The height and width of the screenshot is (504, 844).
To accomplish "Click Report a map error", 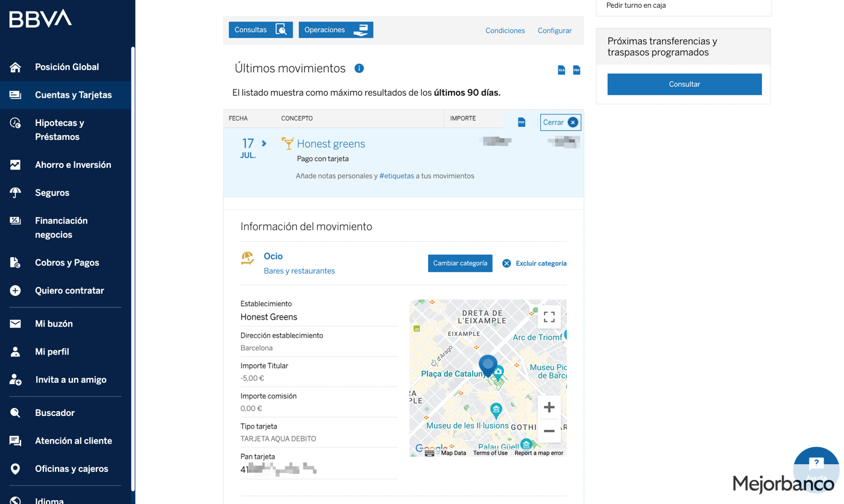I will [539, 453].
